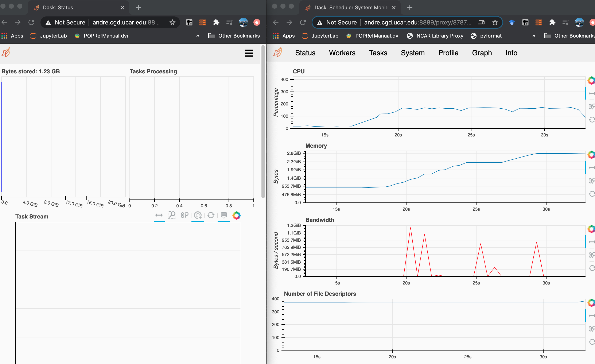Viewport: 595px width, 364px height.
Task: Close the Scheduler System Monitor tab
Action: [394, 8]
